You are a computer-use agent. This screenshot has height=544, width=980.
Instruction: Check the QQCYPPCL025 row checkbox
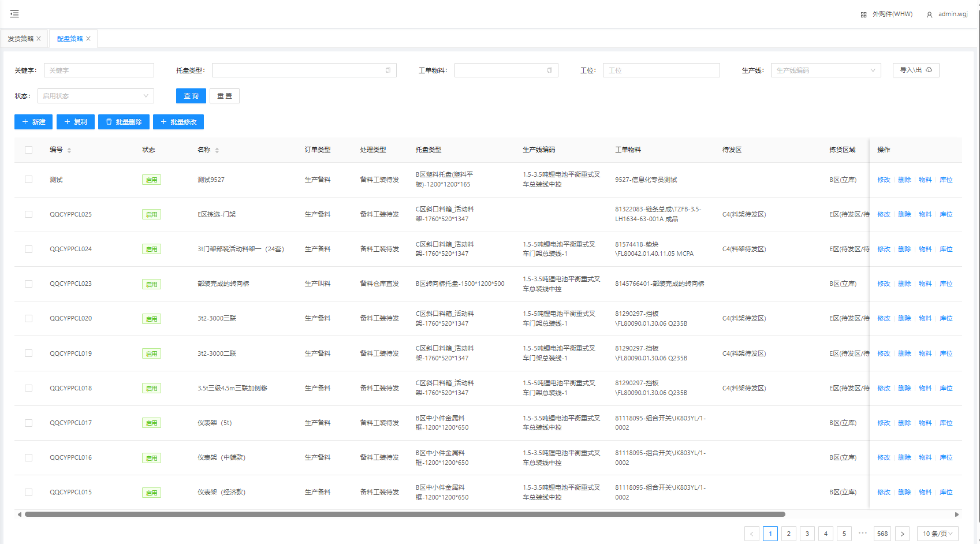point(28,214)
